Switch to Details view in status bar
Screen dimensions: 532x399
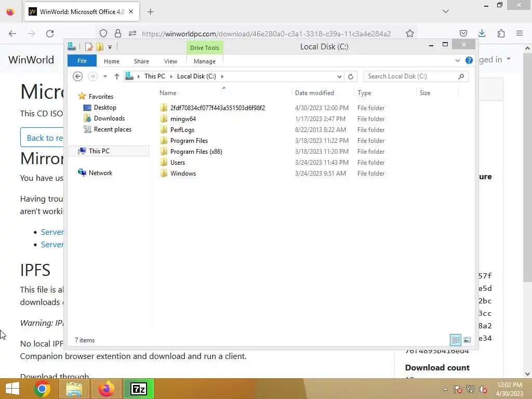coord(455,340)
